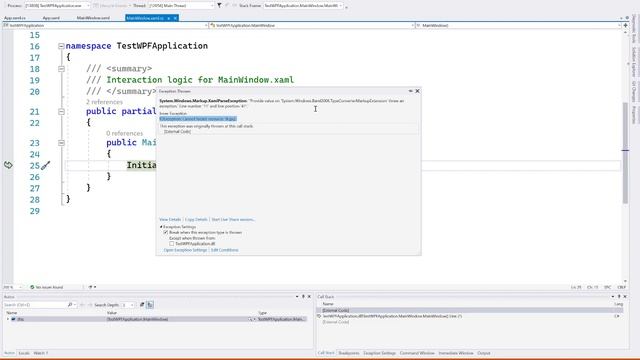Image resolution: width=640 pixels, height=360 pixels.
Task: Switch to the Locals tab
Action: click(24, 353)
